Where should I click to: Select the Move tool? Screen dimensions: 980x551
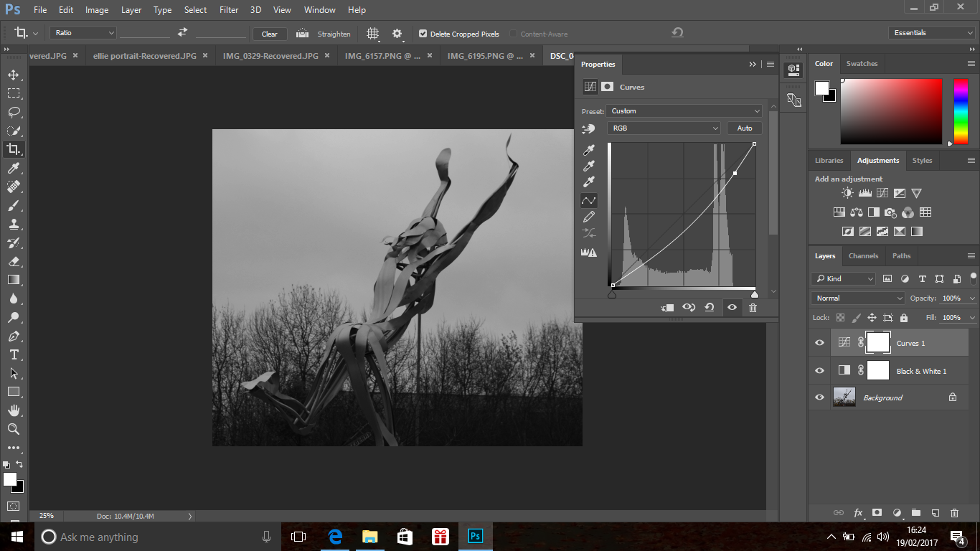click(x=14, y=75)
